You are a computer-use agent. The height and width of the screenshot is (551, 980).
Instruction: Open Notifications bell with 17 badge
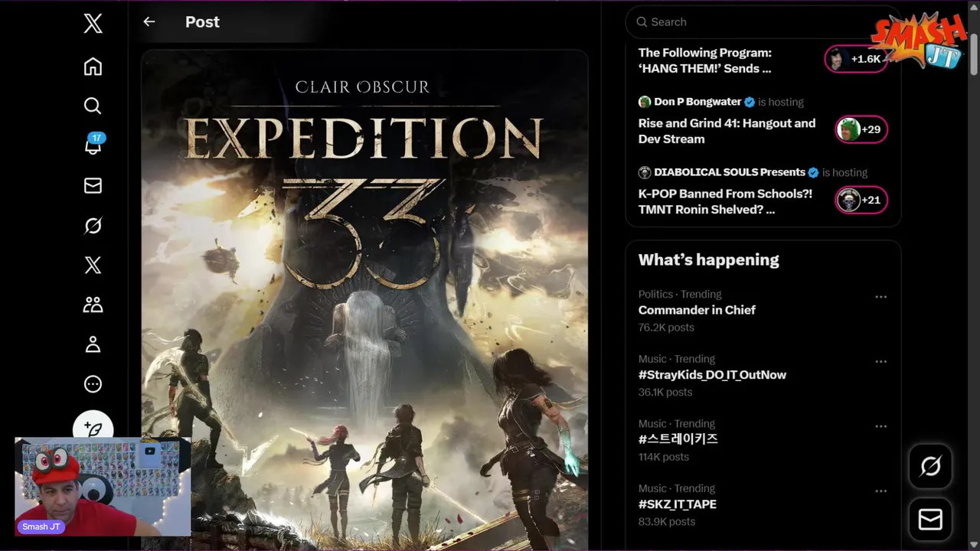(93, 145)
